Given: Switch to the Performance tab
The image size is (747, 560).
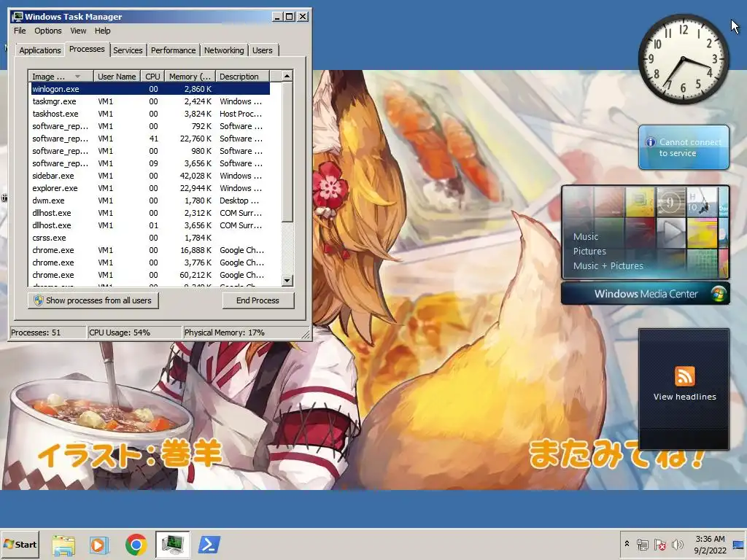Looking at the screenshot, I should pyautogui.click(x=173, y=50).
